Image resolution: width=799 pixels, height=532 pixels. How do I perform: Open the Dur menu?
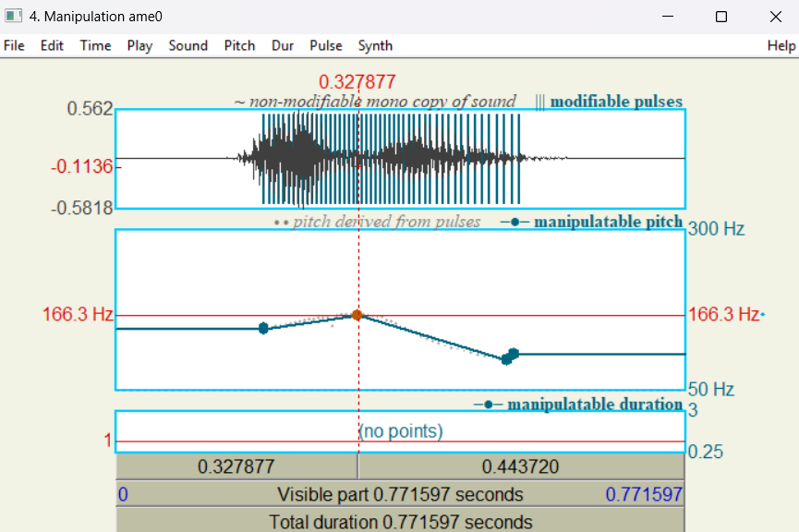[x=283, y=46]
